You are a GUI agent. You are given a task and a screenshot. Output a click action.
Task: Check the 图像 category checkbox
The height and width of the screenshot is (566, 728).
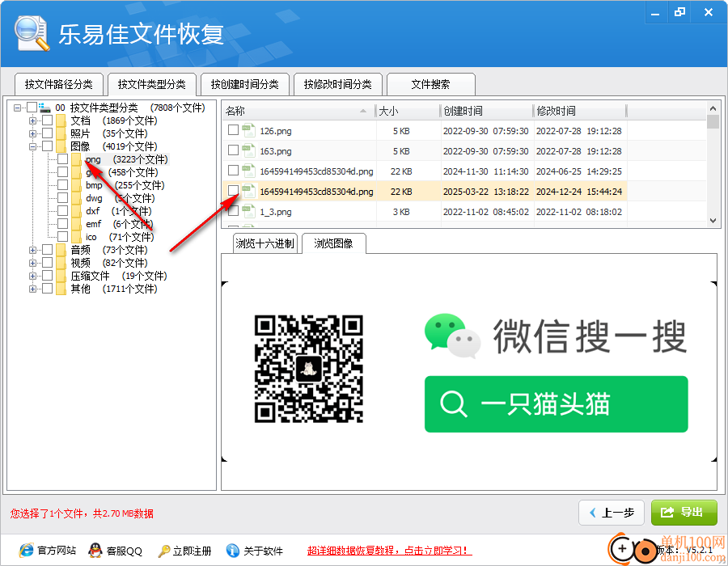point(48,146)
